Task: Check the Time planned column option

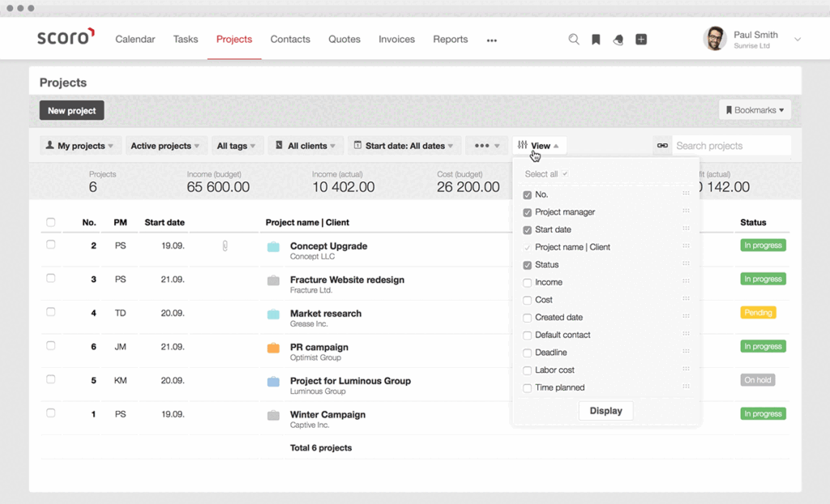Action: (527, 388)
